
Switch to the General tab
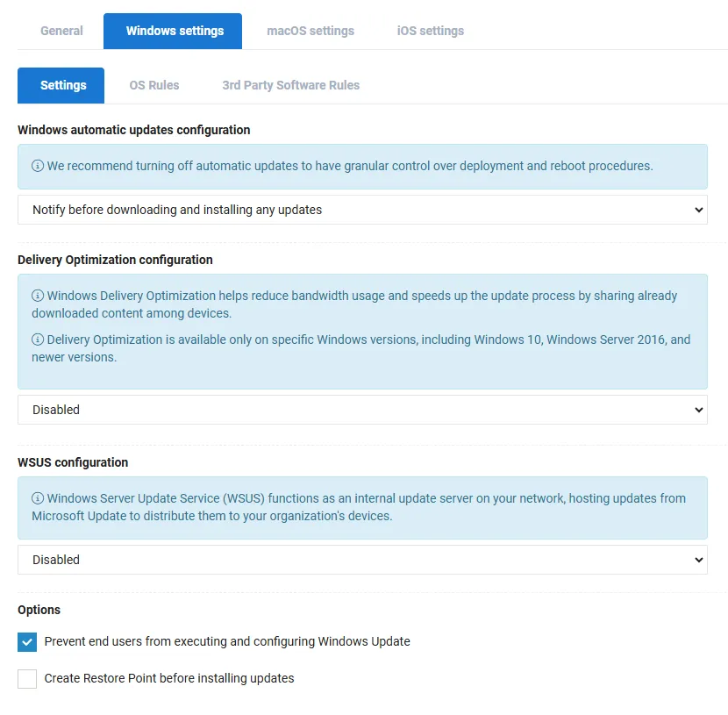pyautogui.click(x=61, y=31)
